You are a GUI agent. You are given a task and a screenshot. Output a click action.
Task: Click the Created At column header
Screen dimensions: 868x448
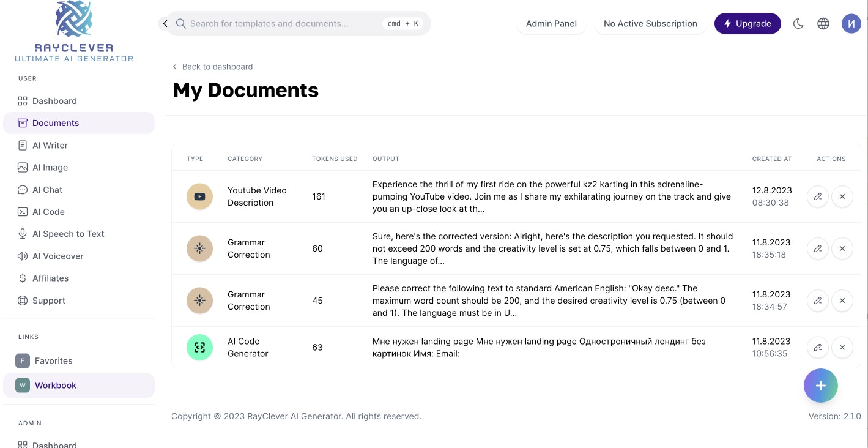click(772, 159)
